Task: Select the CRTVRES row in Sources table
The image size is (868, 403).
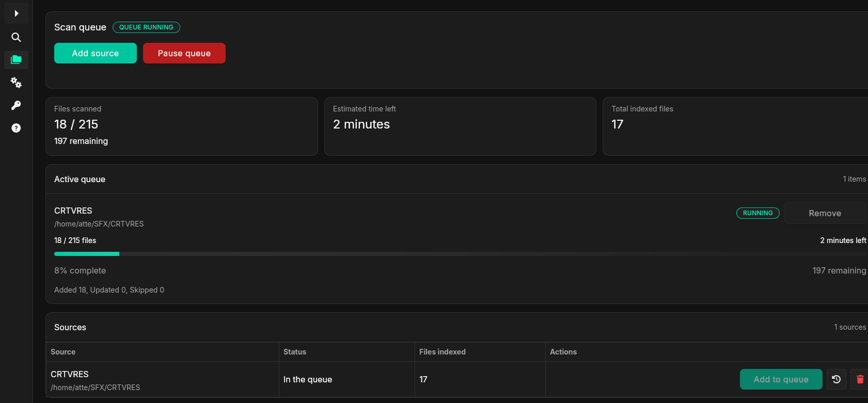Action: 457,379
